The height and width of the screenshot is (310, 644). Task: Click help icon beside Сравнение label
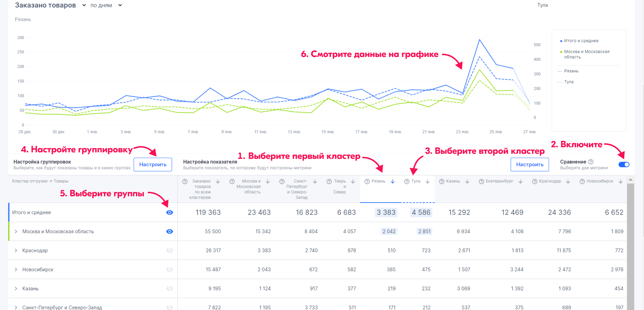tap(591, 162)
